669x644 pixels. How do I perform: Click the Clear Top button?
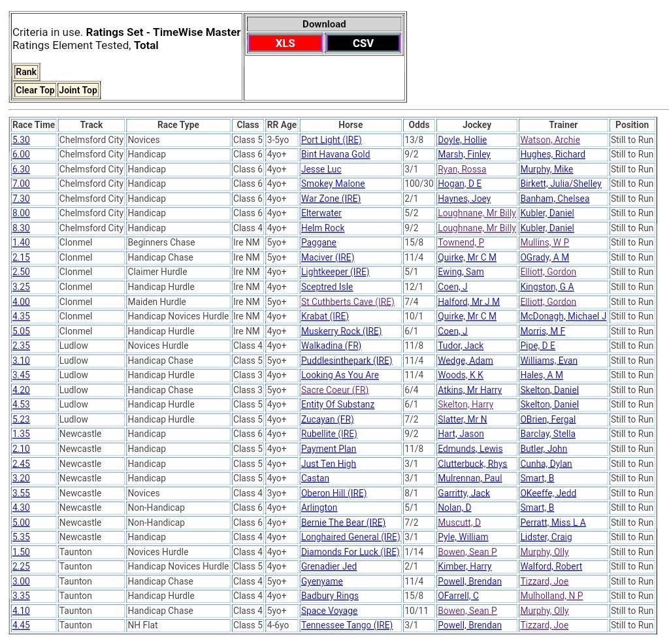click(x=35, y=90)
